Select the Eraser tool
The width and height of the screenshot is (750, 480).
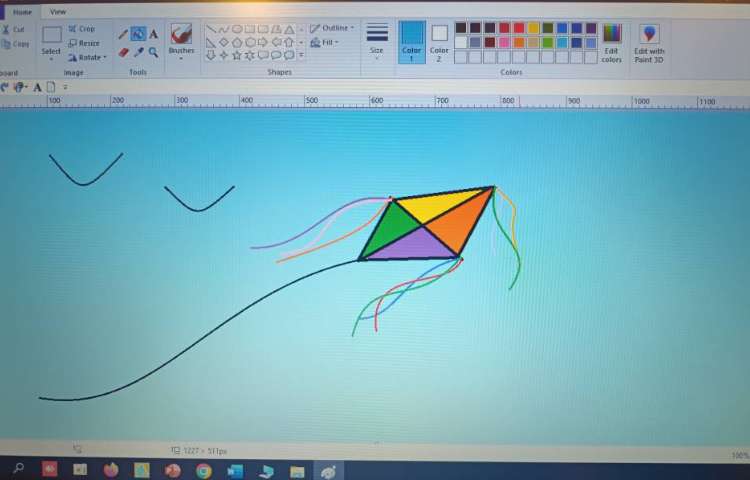point(123,52)
